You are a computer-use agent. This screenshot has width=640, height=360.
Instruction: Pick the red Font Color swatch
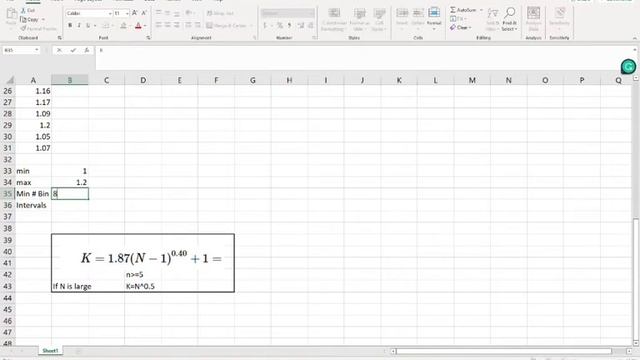click(138, 25)
